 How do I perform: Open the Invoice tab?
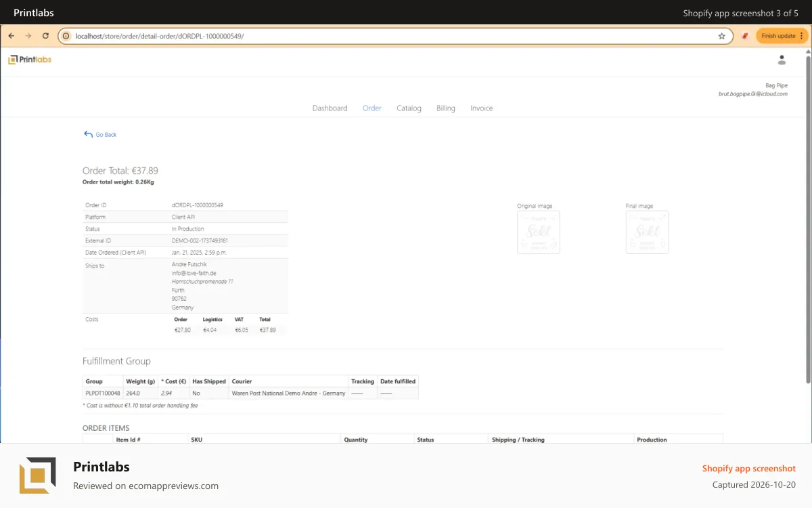point(482,108)
